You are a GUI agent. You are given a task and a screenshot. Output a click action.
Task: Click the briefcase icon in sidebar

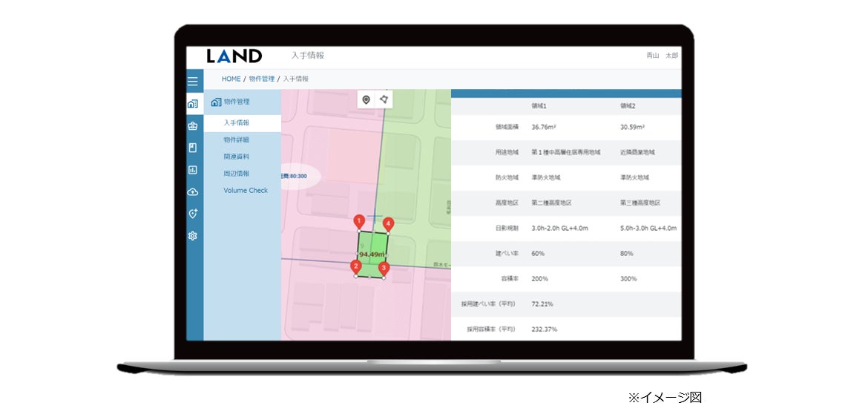pos(192,125)
